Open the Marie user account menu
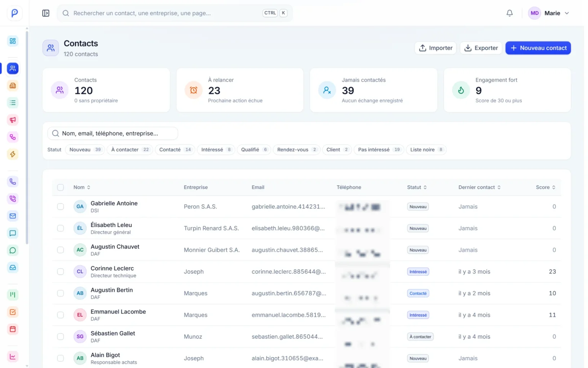This screenshot has height=368, width=588. pos(549,13)
